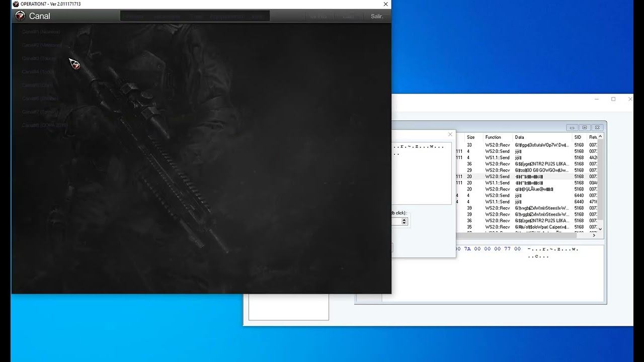Select the WS2.0::Send packet with SID 6440

pos(527,196)
